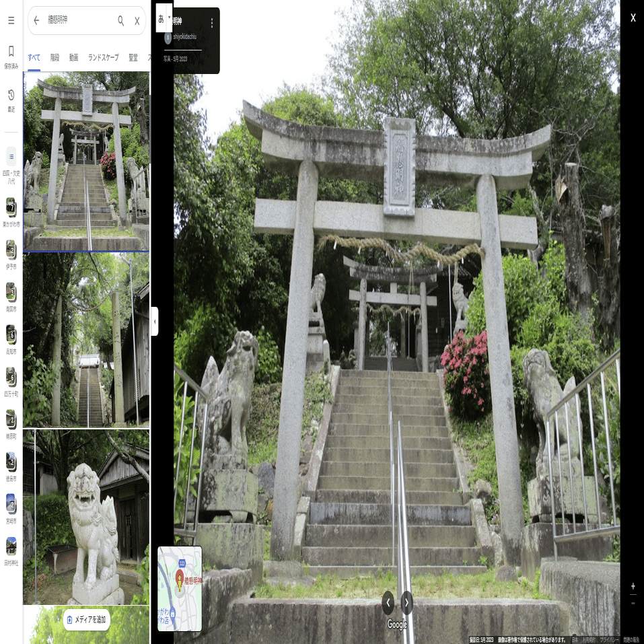Image resolution: width=644 pixels, height=644 pixels.
Task: Click the shiyokidachiu contributor avatar
Action: (168, 38)
